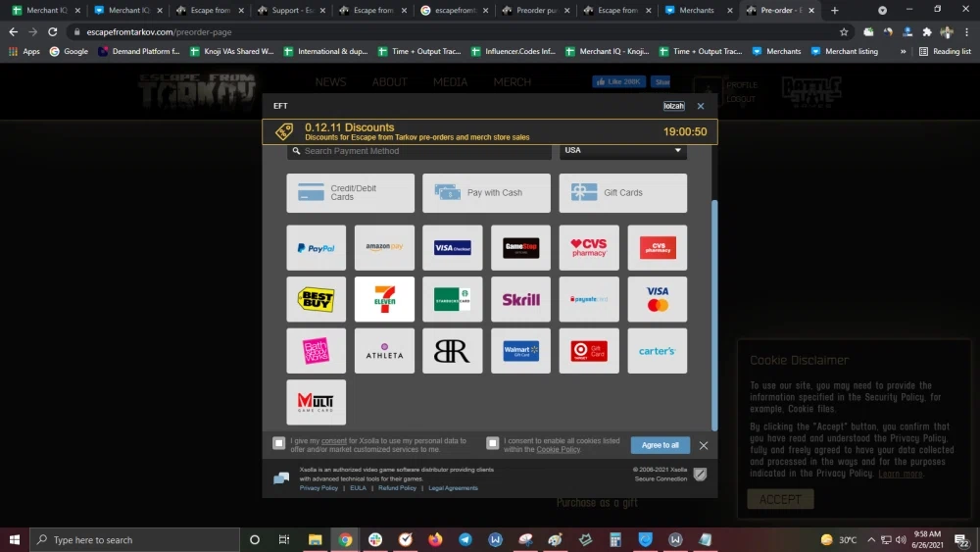Pick Bath & Body Works tile
The height and width of the screenshot is (552, 980).
point(316,351)
